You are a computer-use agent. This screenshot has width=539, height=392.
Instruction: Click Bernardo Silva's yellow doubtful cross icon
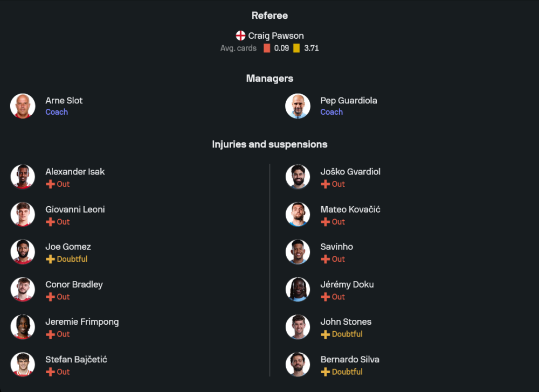(x=325, y=372)
